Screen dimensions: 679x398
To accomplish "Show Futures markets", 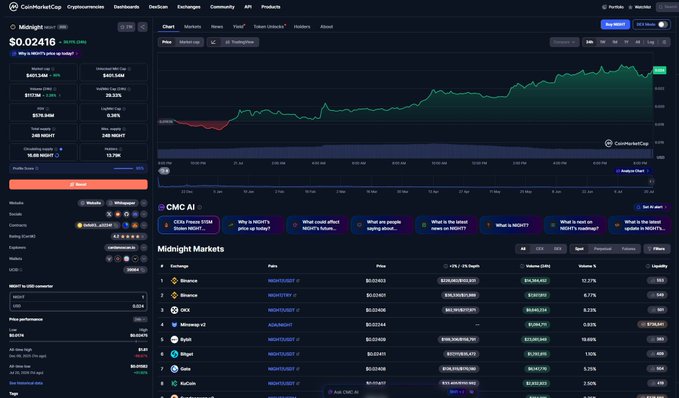I will [628, 249].
